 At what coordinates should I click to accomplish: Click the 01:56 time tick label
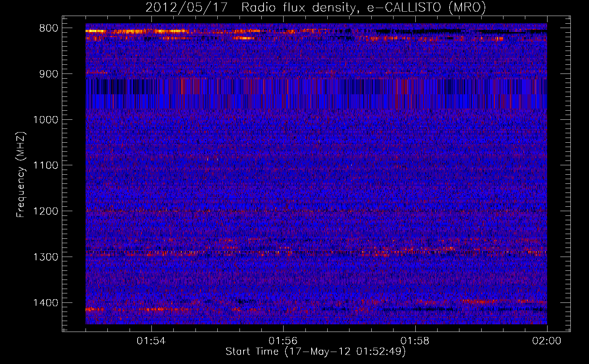[x=283, y=341]
